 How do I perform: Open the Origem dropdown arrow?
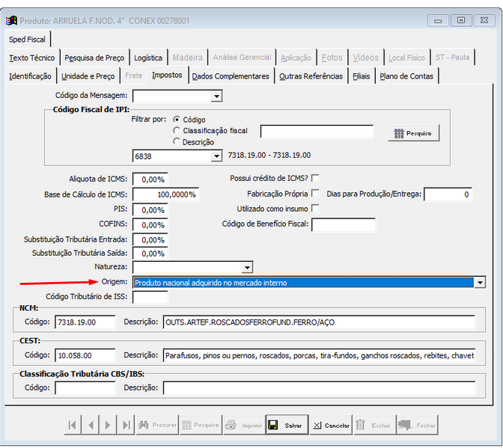tap(481, 283)
